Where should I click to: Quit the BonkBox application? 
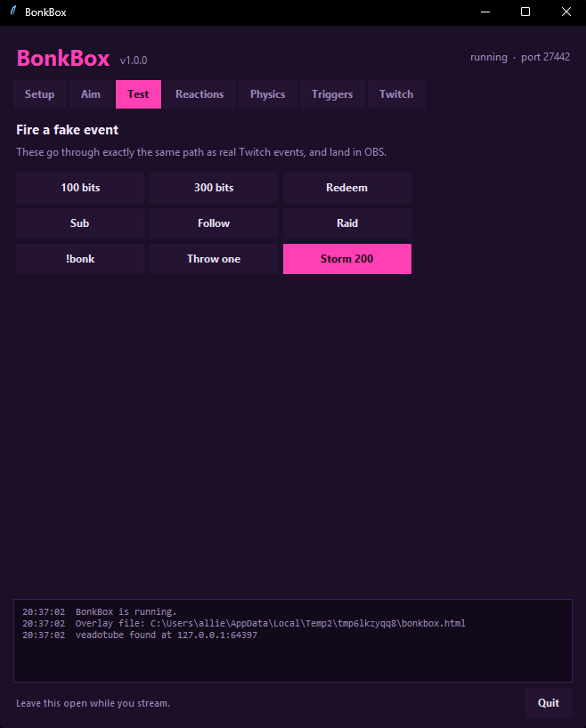click(549, 703)
